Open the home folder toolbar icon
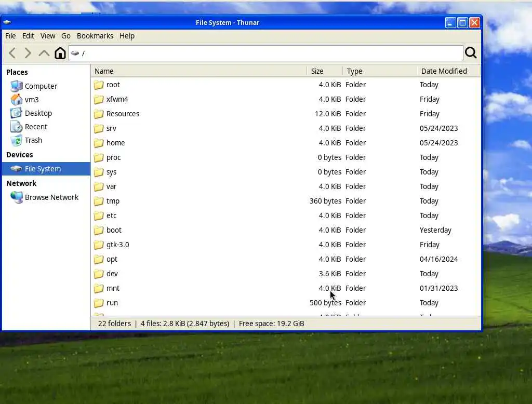The width and height of the screenshot is (532, 404). tap(60, 53)
